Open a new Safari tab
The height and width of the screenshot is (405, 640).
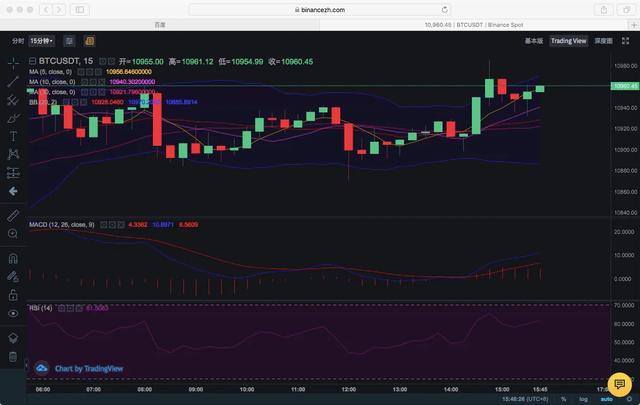[633, 25]
